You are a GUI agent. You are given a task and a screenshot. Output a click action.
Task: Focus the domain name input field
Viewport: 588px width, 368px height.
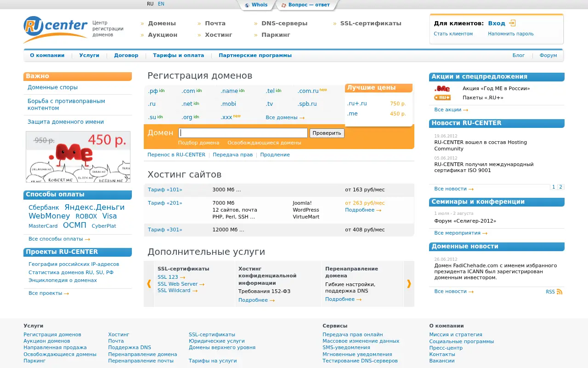coord(243,133)
